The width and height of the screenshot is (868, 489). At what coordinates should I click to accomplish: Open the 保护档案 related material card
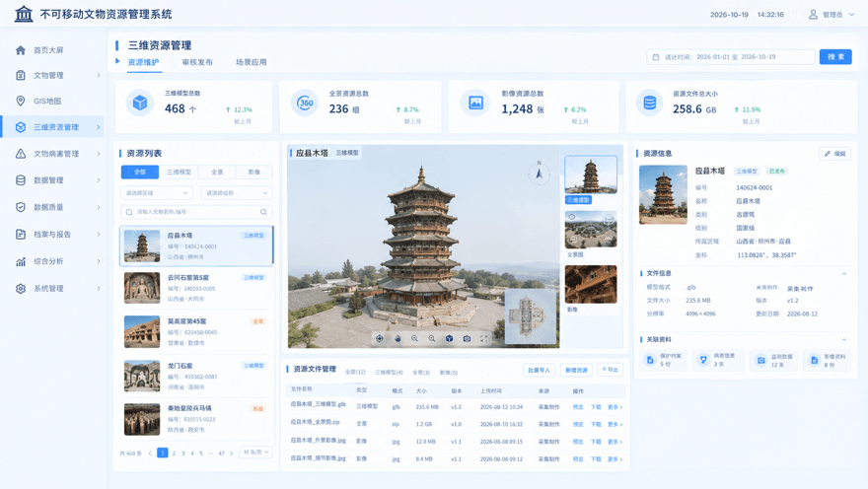tap(664, 360)
